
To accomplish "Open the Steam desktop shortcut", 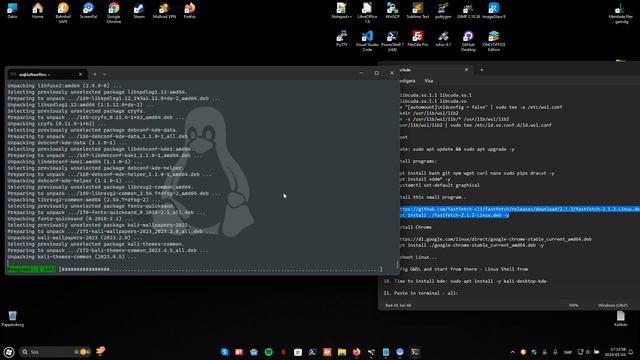I will point(139,10).
